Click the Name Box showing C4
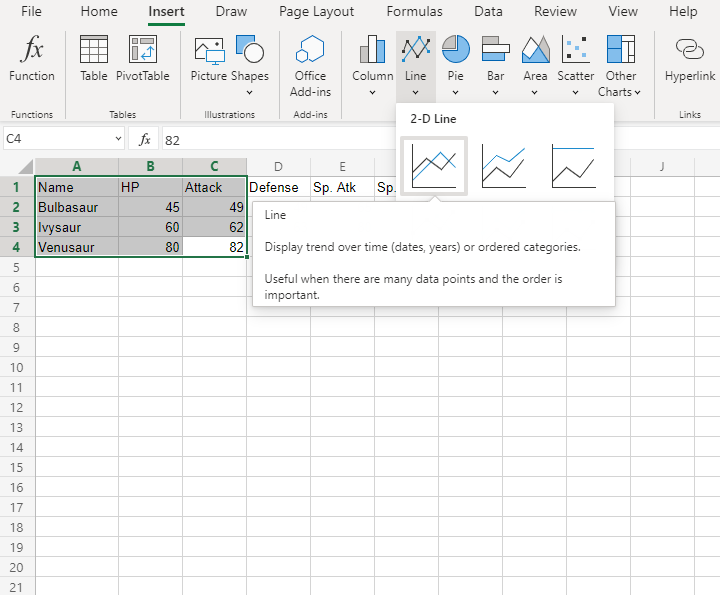Screen dimensions: 720x595 (x=58, y=139)
